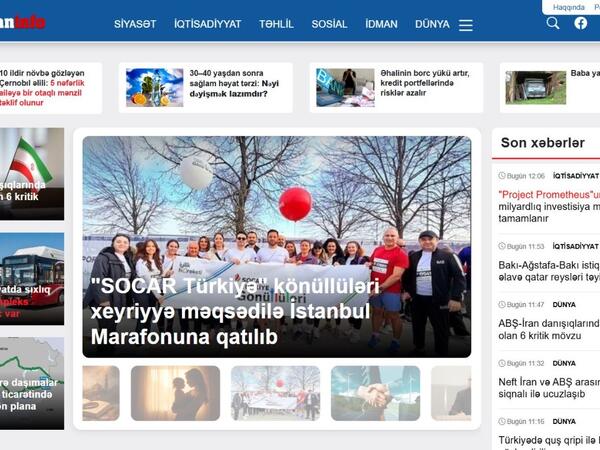This screenshot has height=450, width=600.
Task: Open the SOCAR Türkiyə marathon headline
Action: 235,311
